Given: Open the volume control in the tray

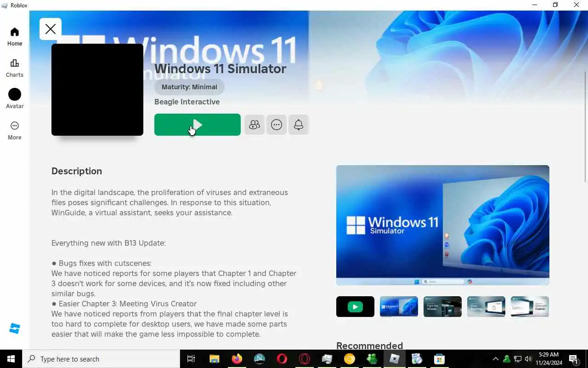Looking at the screenshot, I should (528, 359).
